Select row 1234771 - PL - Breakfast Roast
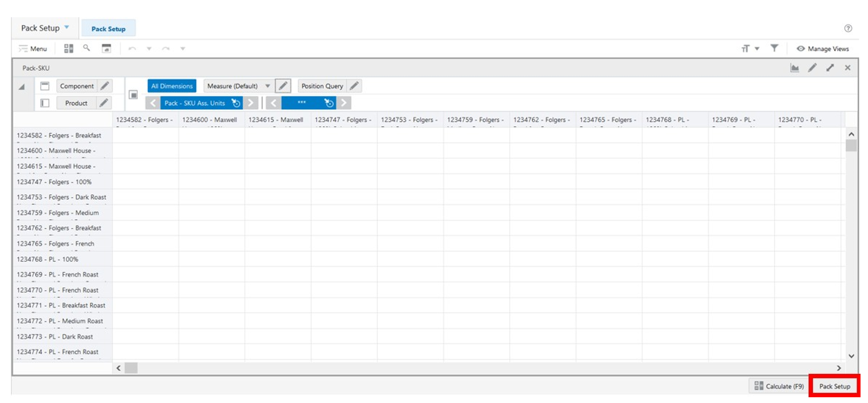The width and height of the screenshot is (868, 403). tap(63, 306)
